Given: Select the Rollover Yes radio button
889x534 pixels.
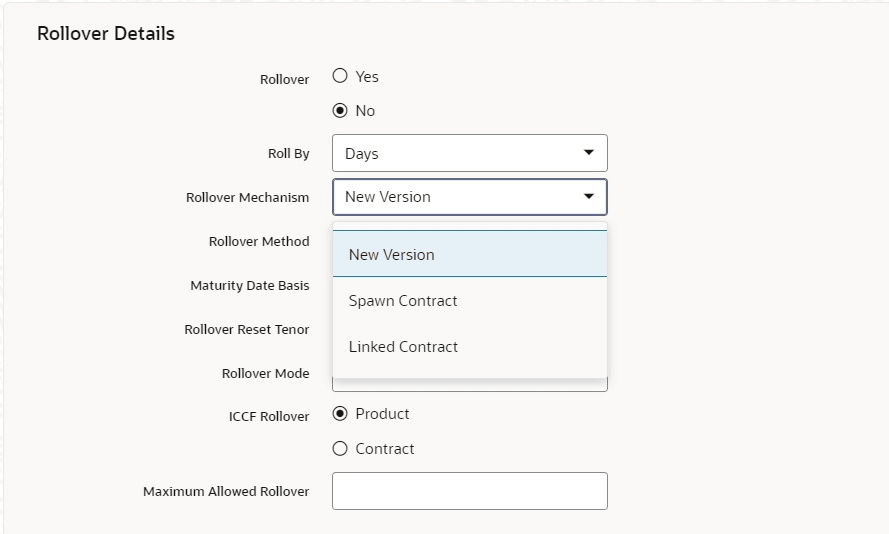Looking at the screenshot, I should point(340,75).
